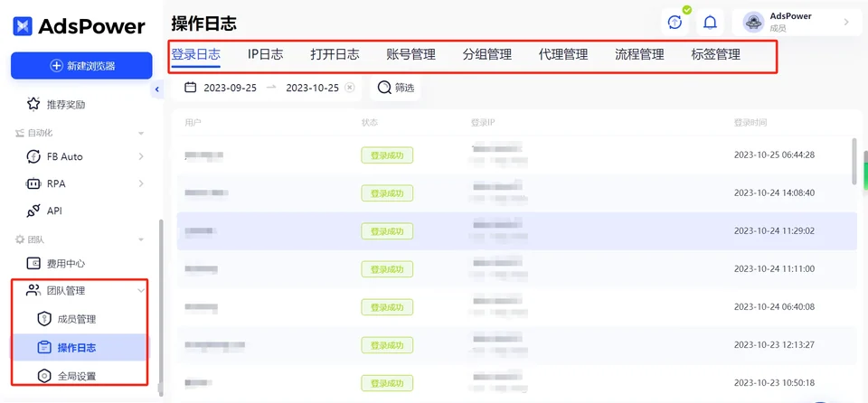Open the star icon for referral rewards
The height and width of the screenshot is (403, 868).
coord(33,104)
